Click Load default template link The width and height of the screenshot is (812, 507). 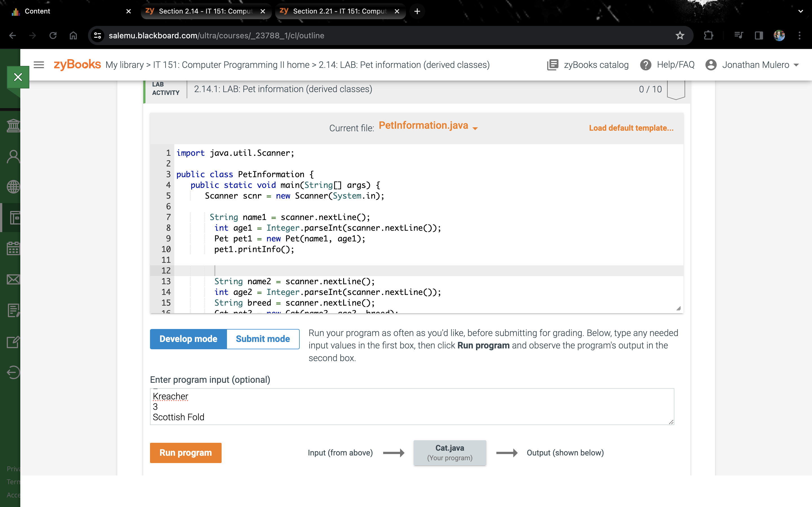631,128
